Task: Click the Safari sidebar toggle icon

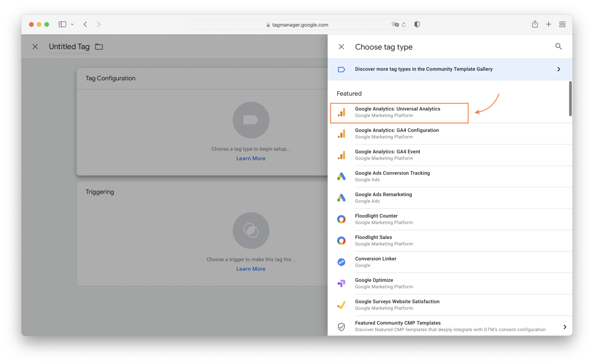Action: tap(62, 24)
